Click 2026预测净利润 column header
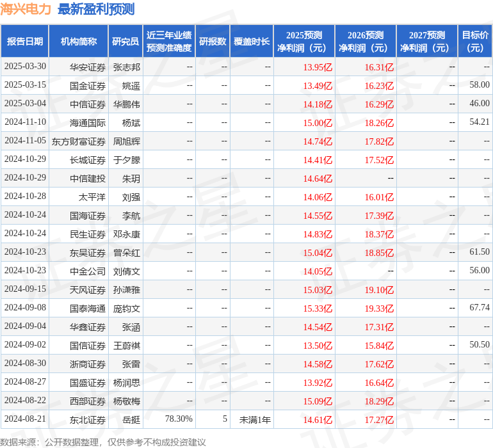This screenshot has height=448, width=493. pyautogui.click(x=366, y=42)
